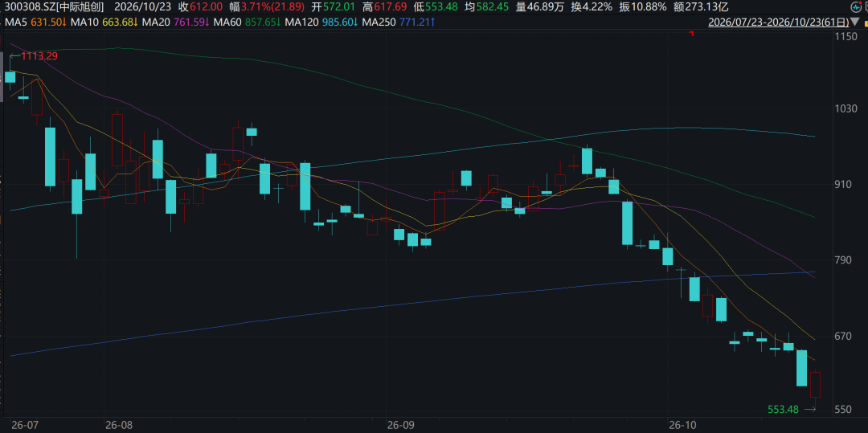This screenshot has width=868, height=433.
Task: Click the opening price 开572.01
Action: (x=332, y=7)
